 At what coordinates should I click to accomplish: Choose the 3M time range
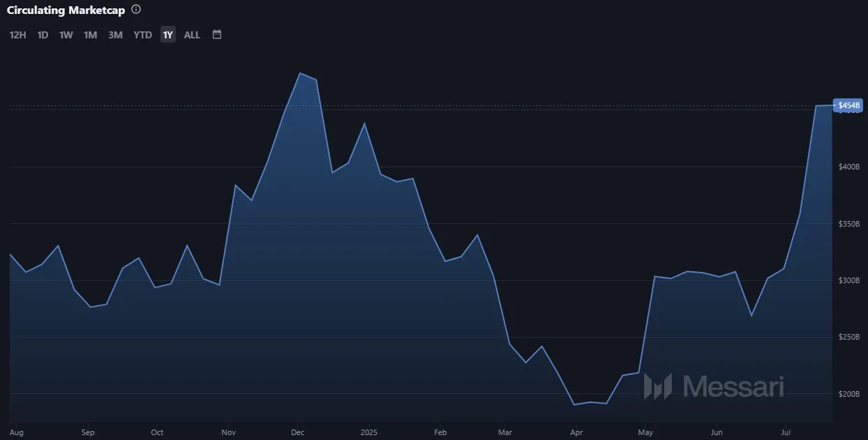point(115,35)
